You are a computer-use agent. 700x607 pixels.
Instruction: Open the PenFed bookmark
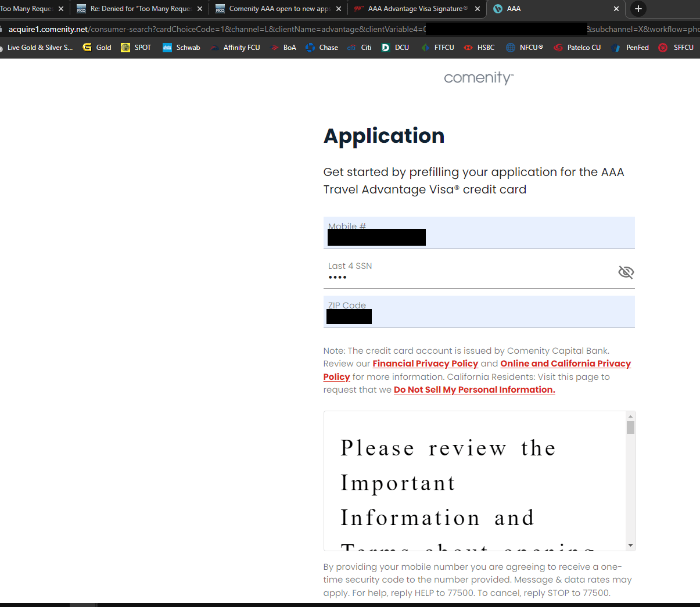click(x=630, y=48)
